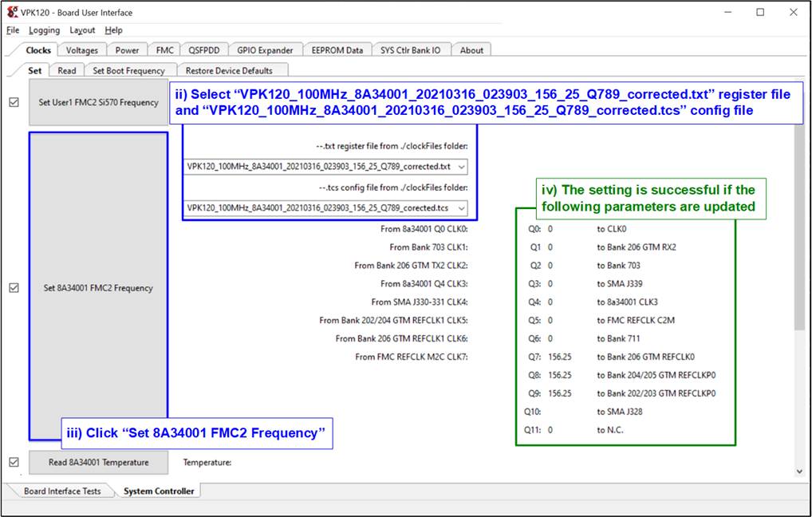Switch to the EEPROM Data tab

click(337, 50)
